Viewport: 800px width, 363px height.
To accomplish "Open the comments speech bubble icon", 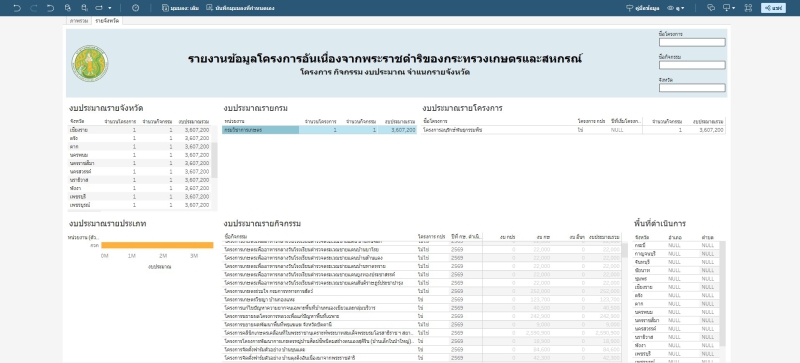I will pyautogui.click(x=711, y=8).
